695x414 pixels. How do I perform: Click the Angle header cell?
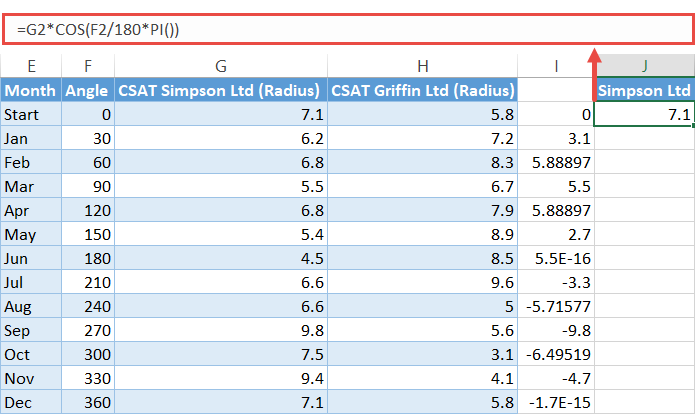pos(88,91)
